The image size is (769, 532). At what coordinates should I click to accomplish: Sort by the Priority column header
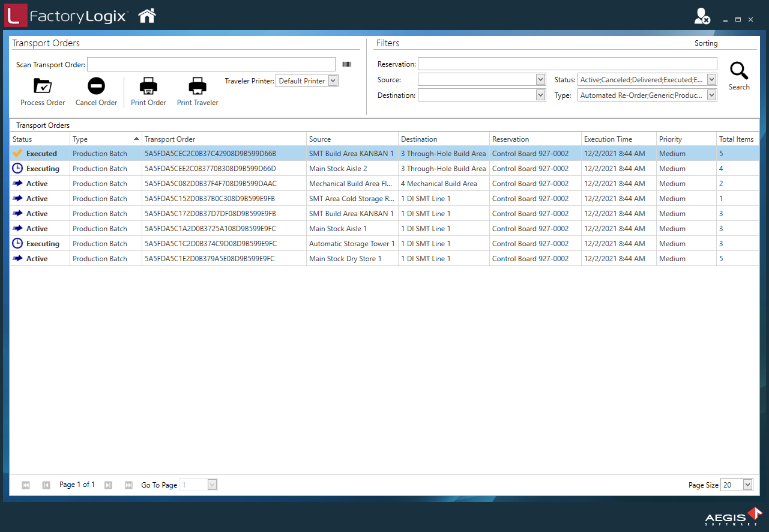point(671,139)
